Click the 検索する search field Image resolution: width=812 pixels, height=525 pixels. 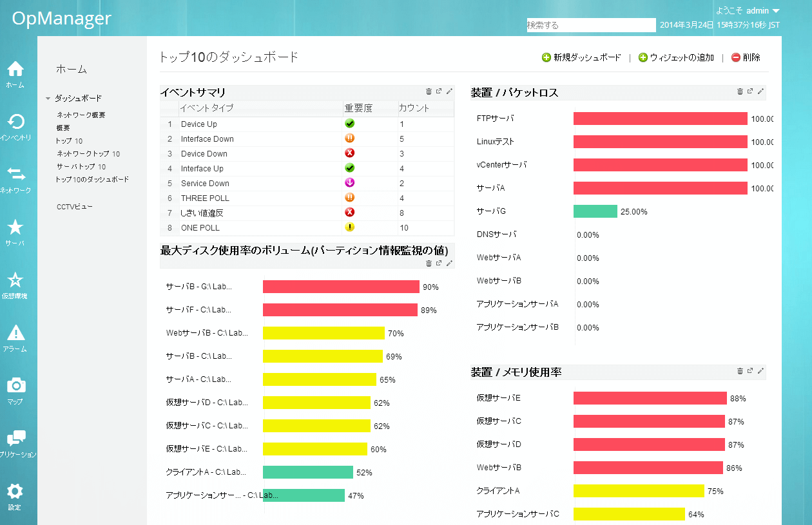pyautogui.click(x=591, y=25)
